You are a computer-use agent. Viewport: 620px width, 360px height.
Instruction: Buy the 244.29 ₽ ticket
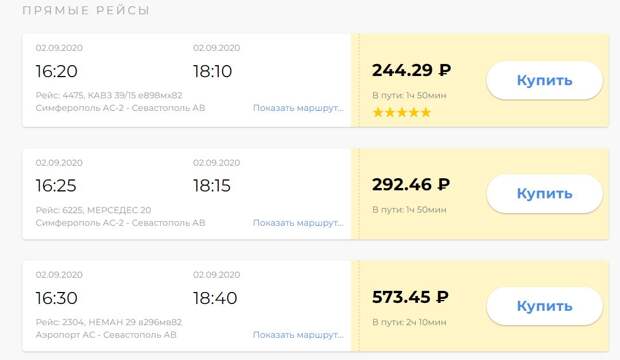[544, 80]
